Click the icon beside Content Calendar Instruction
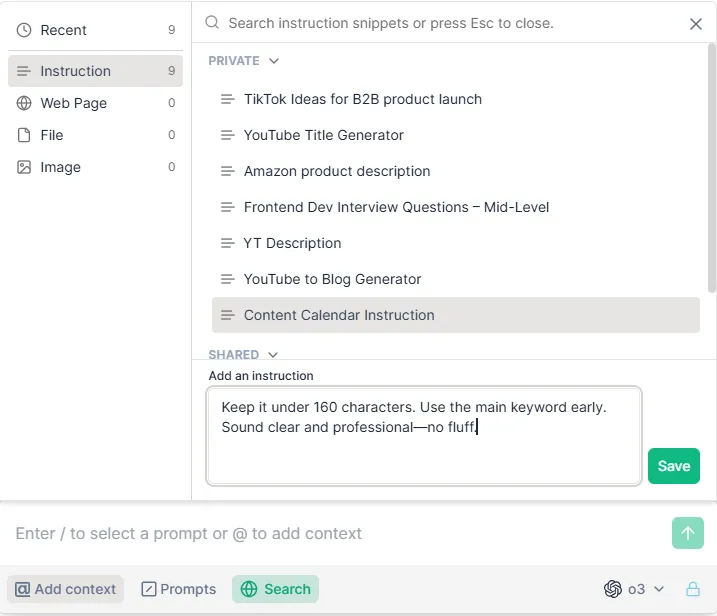The image size is (717, 616). [228, 315]
